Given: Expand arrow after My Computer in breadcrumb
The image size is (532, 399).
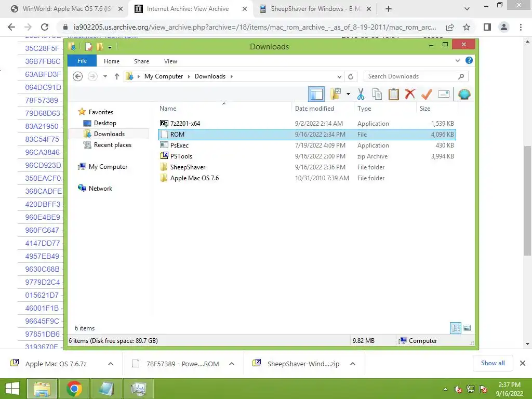Looking at the screenshot, I should [x=189, y=76].
